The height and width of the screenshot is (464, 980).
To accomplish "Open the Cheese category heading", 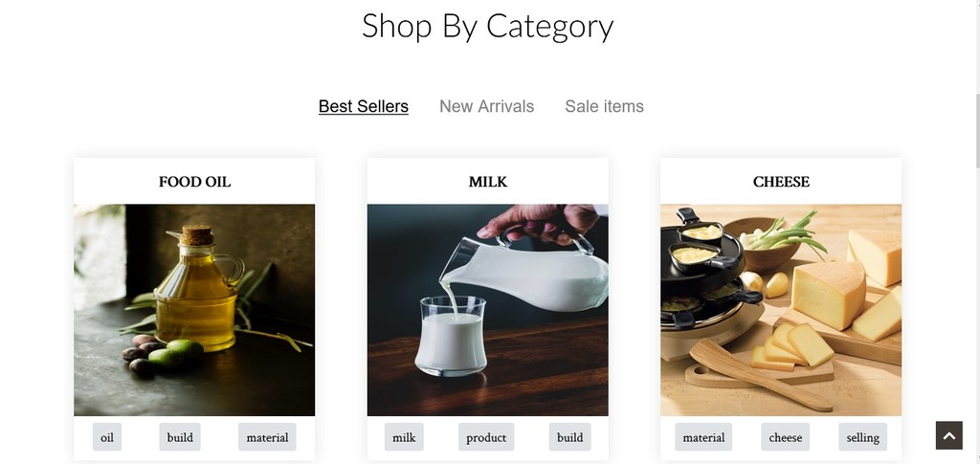I will pyautogui.click(x=781, y=182).
